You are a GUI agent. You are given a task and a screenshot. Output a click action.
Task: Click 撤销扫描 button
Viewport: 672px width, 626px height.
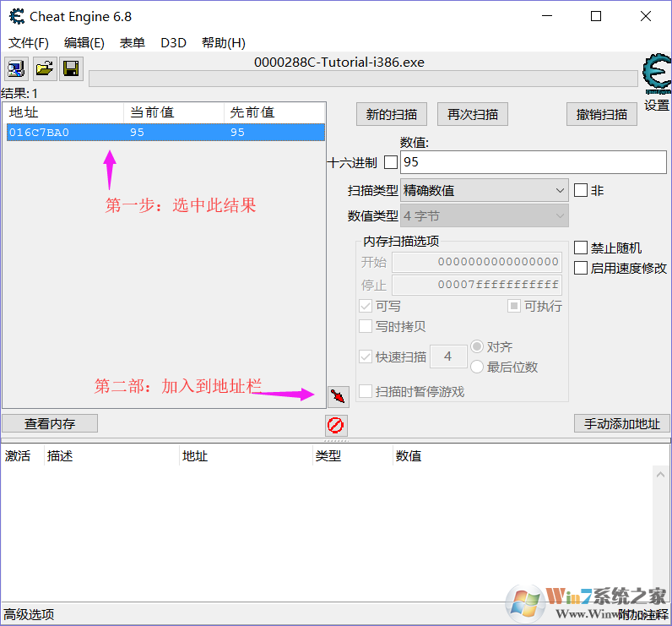(x=602, y=114)
